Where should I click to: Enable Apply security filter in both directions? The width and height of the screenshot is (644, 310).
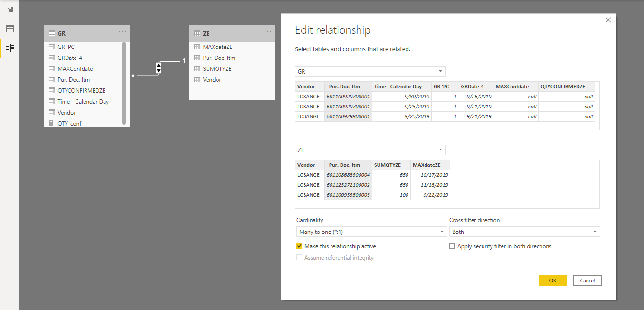pyautogui.click(x=452, y=246)
